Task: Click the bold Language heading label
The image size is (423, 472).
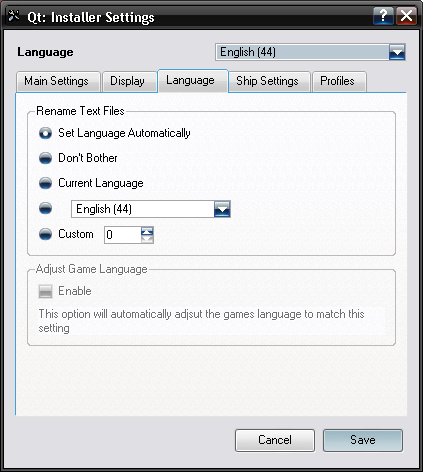Action: pos(45,52)
